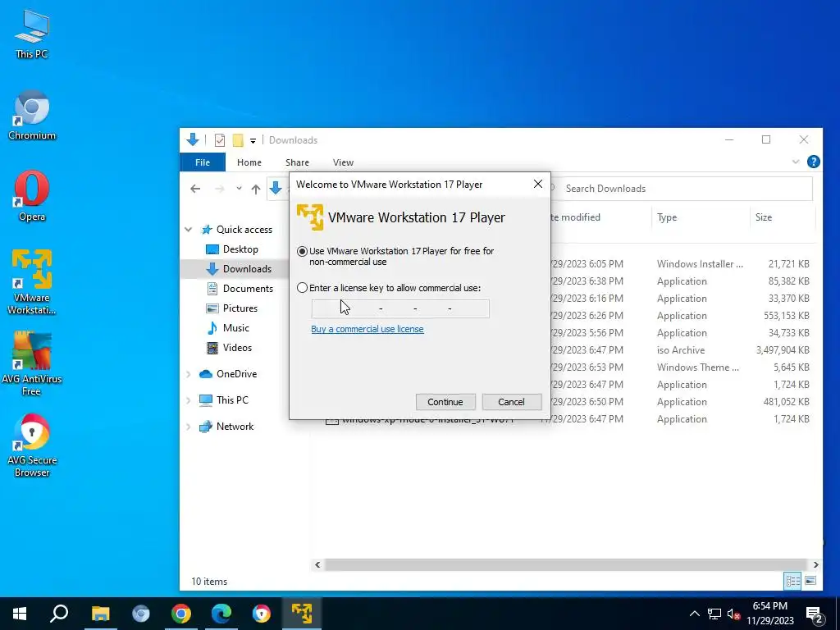Select Desktop in navigation pane
Viewport: 840px width, 630px height.
click(240, 249)
